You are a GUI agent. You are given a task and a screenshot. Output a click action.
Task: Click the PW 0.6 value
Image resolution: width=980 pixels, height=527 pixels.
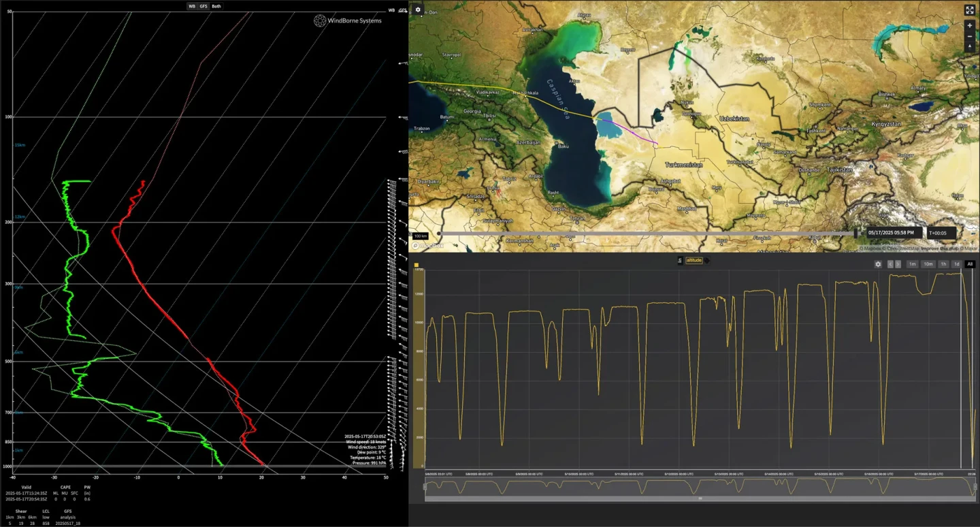point(87,498)
